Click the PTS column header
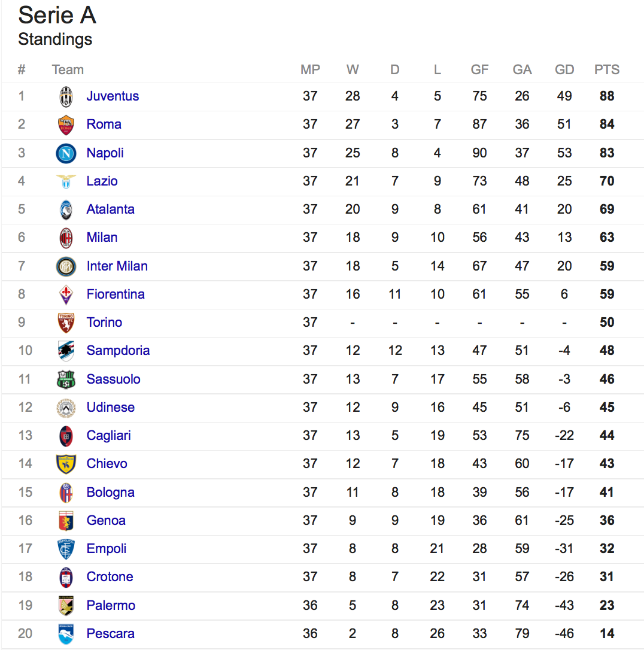Screen dimensions: 644x650 click(607, 69)
